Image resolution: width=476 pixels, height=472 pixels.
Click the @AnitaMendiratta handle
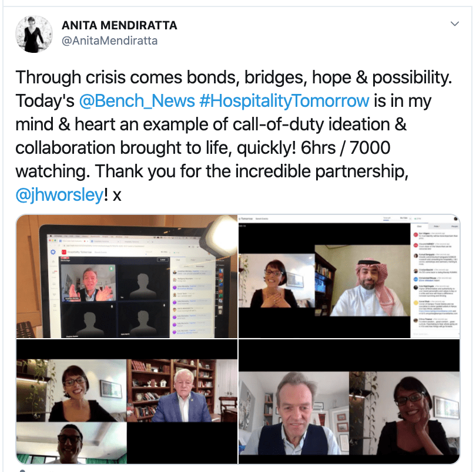[x=109, y=41]
